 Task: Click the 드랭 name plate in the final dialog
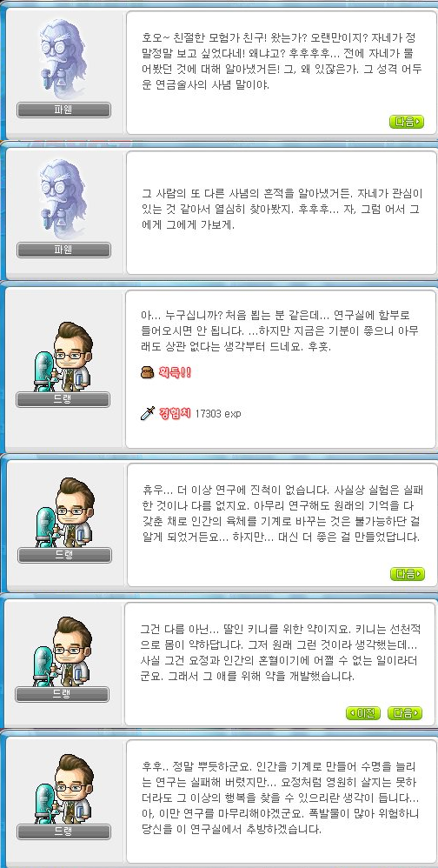point(63,831)
